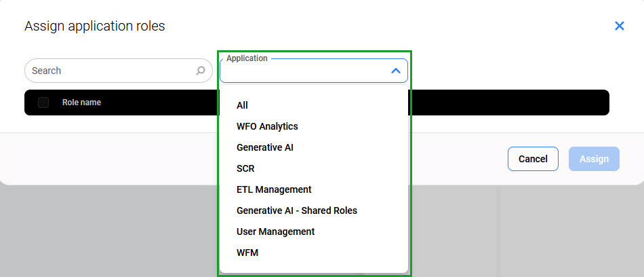This screenshot has width=644, height=277.
Task: Select WFO Analytics from the dropdown
Action: [267, 126]
